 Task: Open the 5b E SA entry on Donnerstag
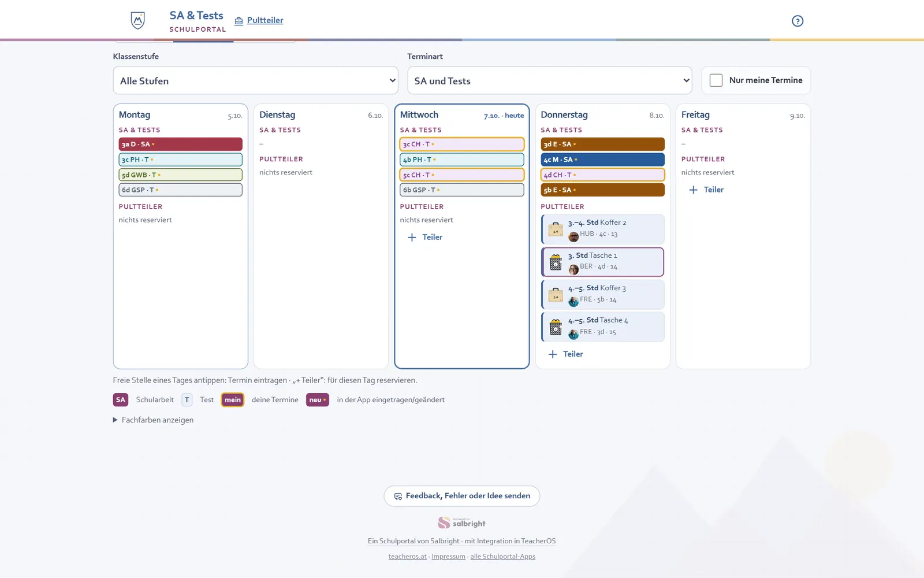pos(602,190)
